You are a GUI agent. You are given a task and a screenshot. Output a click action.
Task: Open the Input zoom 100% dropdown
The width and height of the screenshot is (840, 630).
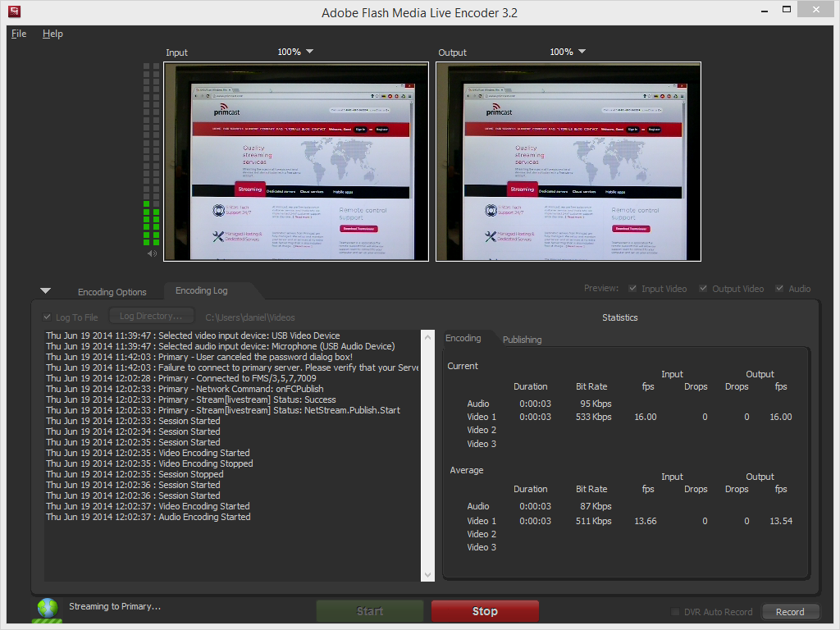click(x=295, y=52)
